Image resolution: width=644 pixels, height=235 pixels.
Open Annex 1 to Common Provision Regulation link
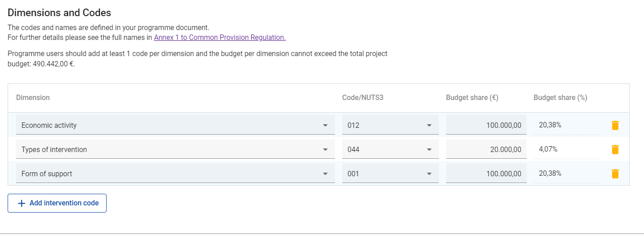[219, 38]
